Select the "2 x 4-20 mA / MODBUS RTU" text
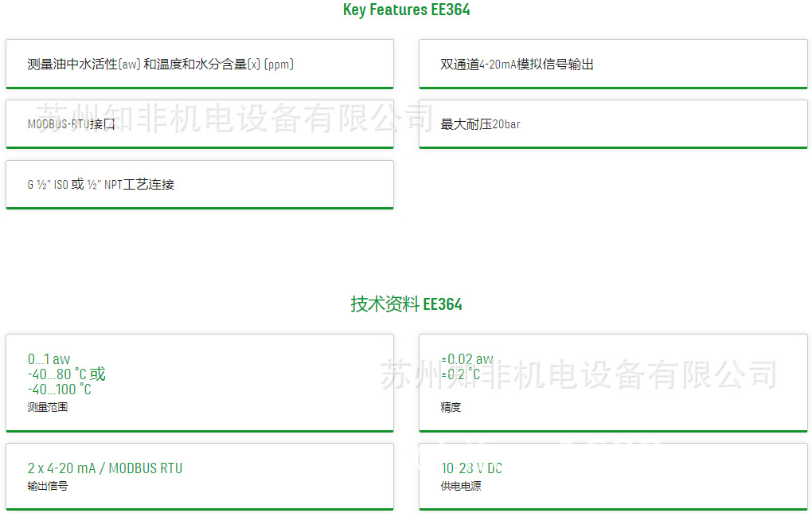The image size is (812, 513). click(105, 468)
